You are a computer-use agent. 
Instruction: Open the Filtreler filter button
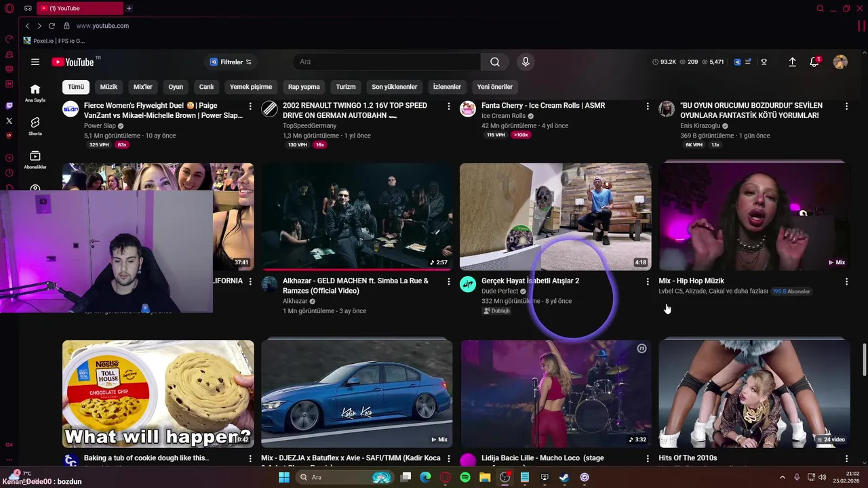click(x=231, y=62)
